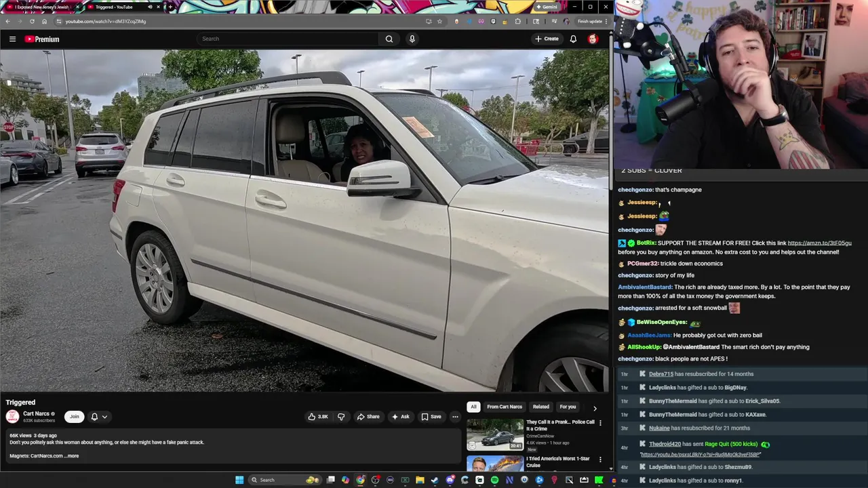Open the browser home page button
The width and height of the screenshot is (868, 488).
click(x=44, y=21)
